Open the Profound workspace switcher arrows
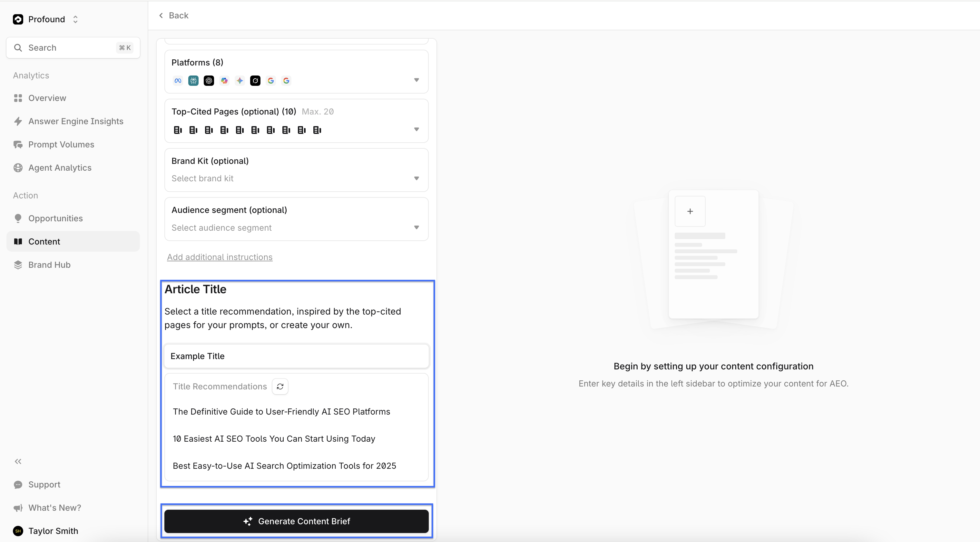Viewport: 980px width, 542px height. pos(75,19)
